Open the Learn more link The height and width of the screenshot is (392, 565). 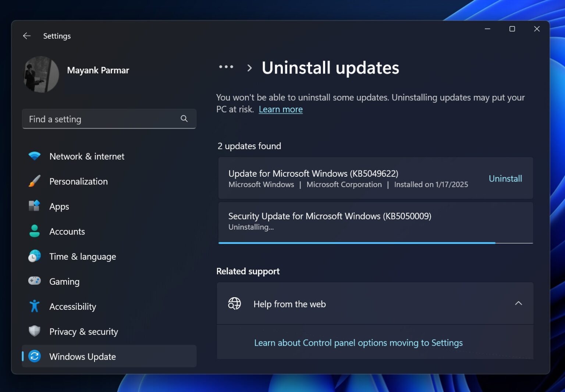[281, 109]
